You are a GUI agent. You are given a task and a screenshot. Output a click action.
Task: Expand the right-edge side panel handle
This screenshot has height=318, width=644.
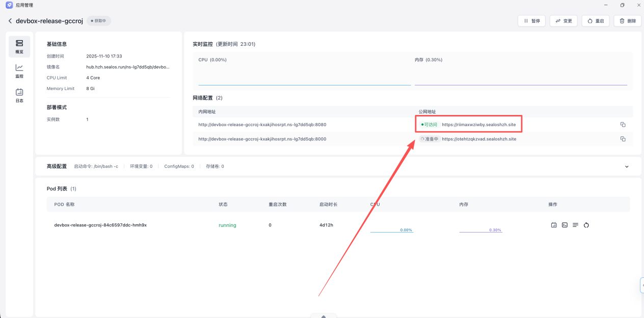tap(642, 285)
